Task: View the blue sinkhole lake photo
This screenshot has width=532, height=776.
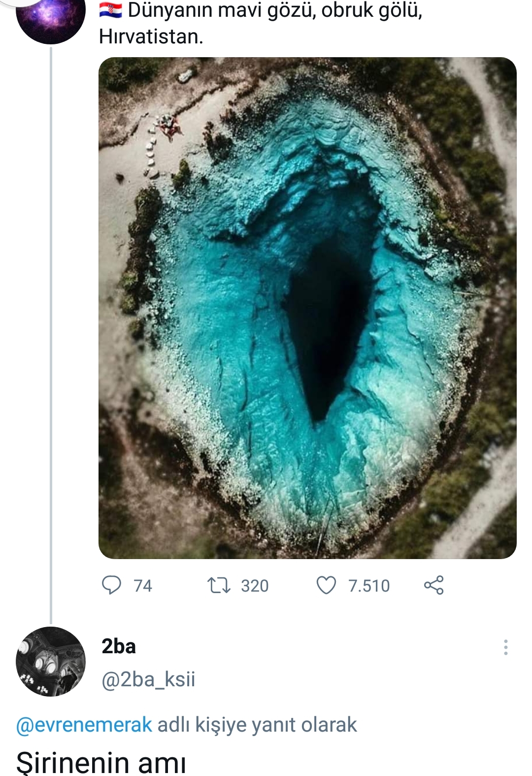Action: [307, 308]
